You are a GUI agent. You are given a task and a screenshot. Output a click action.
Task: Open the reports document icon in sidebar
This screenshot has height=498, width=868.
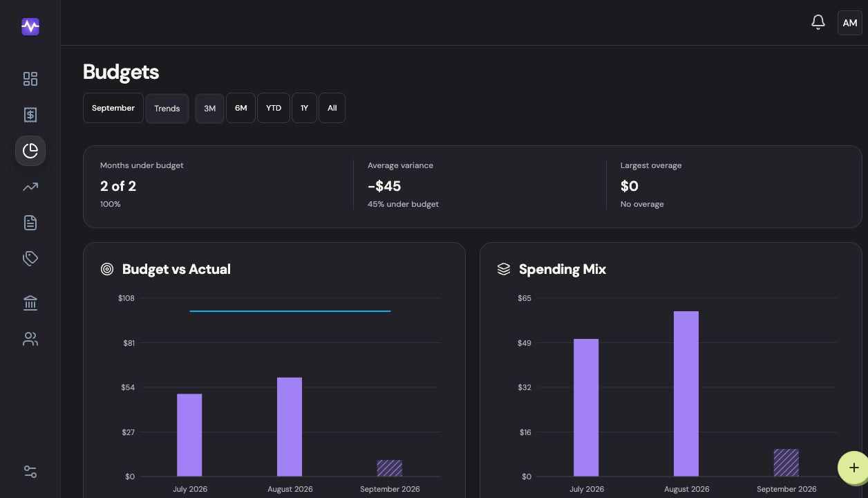point(30,223)
